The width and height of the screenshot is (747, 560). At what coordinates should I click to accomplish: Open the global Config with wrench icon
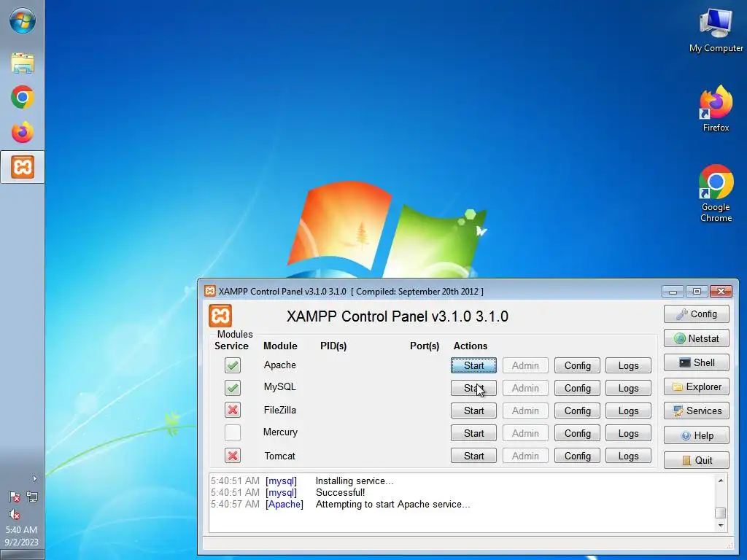[697, 314]
